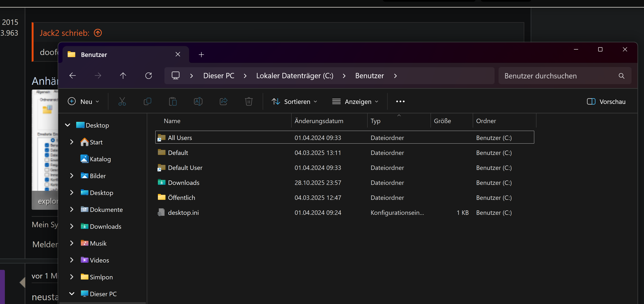Click the Delete trash can icon

pos(249,101)
